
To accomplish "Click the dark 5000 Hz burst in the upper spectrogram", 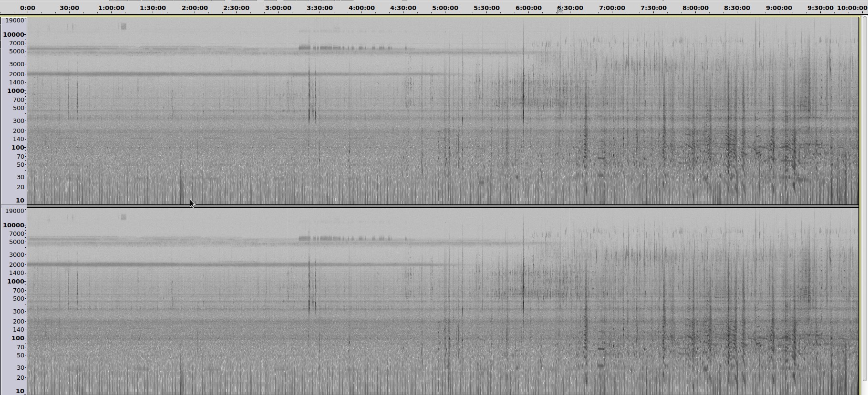I will (304, 48).
